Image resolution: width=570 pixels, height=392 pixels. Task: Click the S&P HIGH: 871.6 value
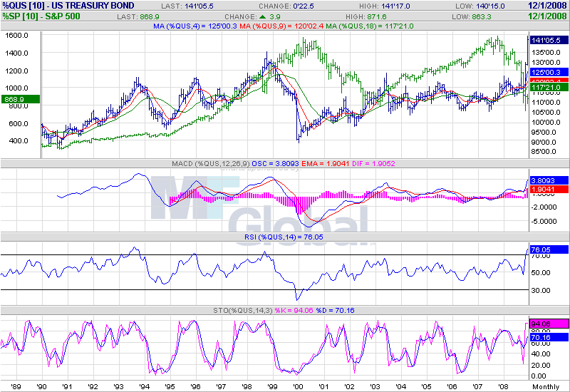(366, 16)
